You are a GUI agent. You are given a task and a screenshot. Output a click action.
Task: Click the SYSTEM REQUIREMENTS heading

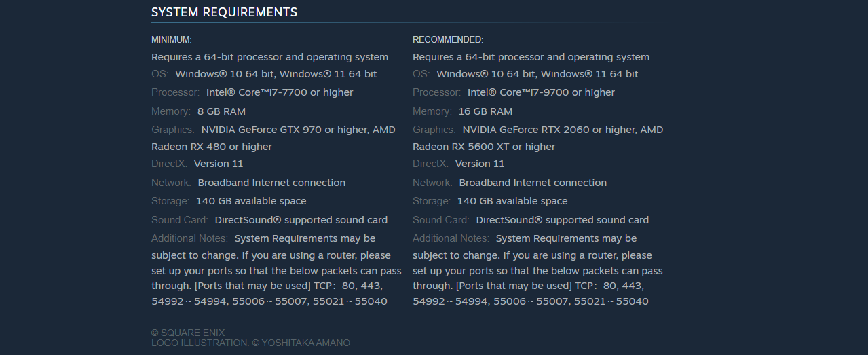(x=224, y=12)
